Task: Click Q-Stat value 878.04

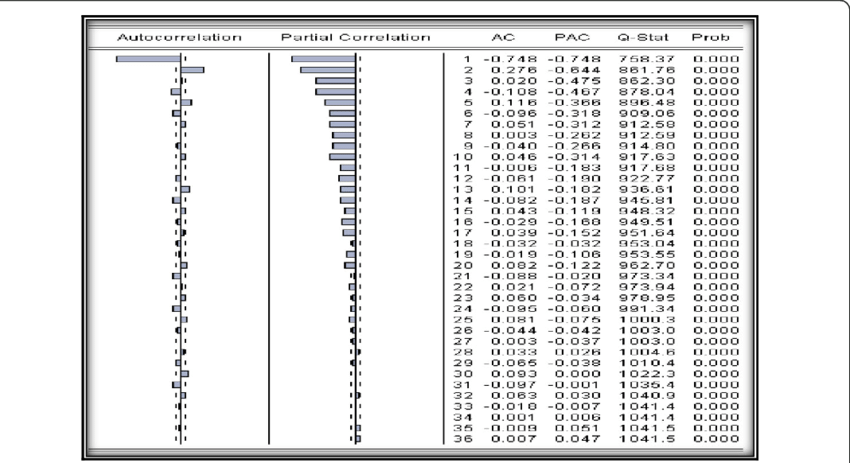Action: coord(647,92)
